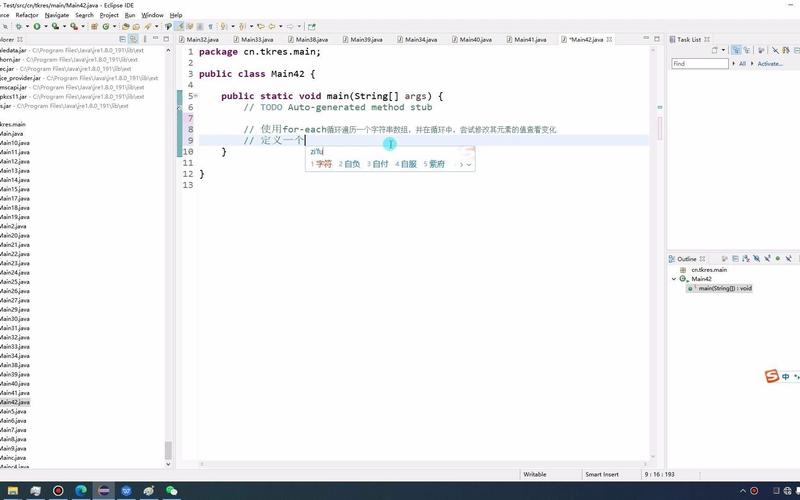Click the New Task icon in Task List
The width and height of the screenshot is (800, 500).
point(715,50)
